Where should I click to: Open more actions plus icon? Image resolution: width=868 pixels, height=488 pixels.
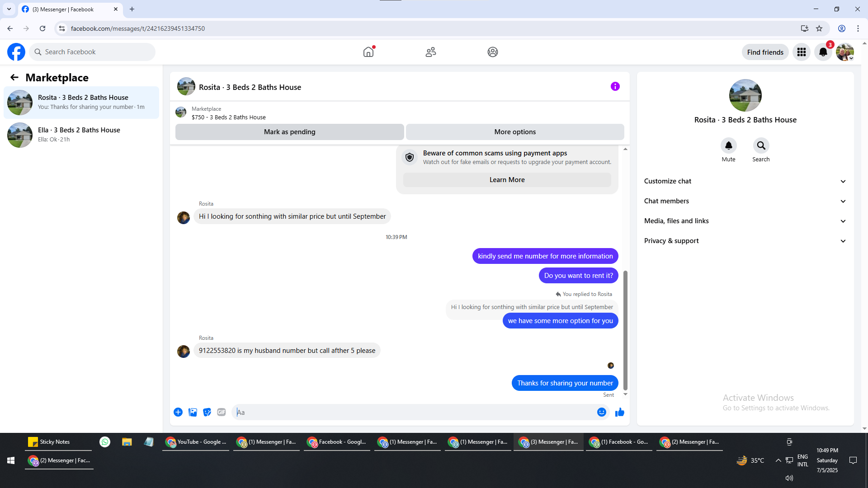pos(178,412)
